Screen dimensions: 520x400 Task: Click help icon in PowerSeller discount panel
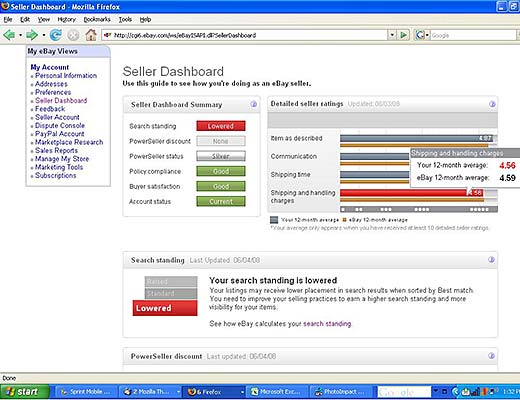pos(491,356)
